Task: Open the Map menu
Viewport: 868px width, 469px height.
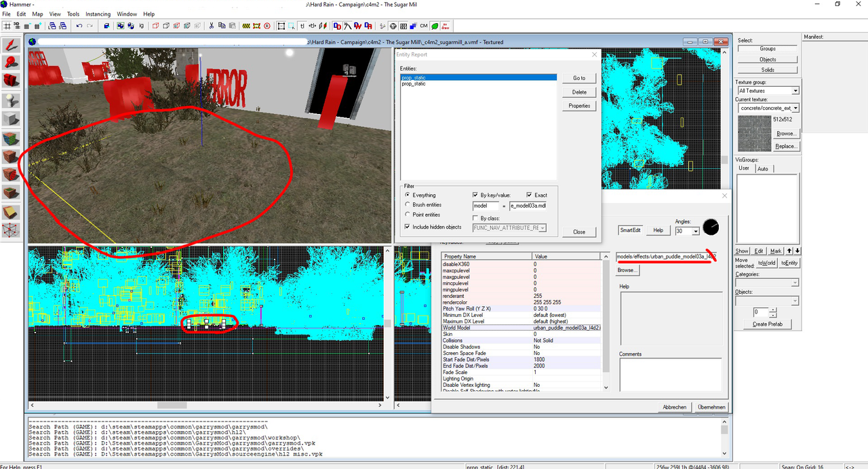Action: 37,14
